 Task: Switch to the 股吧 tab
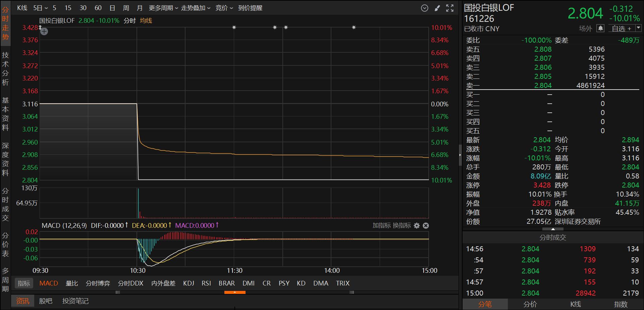[46, 301]
